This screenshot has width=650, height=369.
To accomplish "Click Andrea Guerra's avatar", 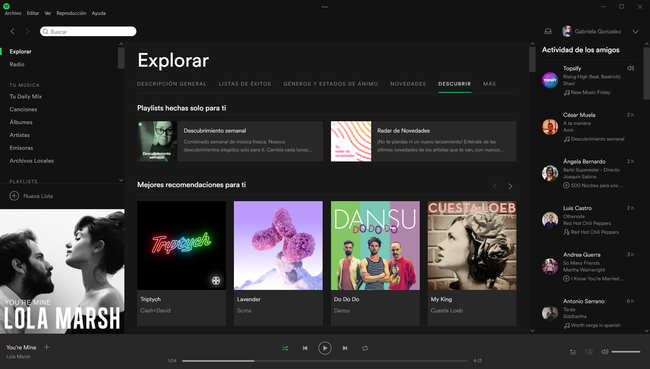I will point(550,266).
